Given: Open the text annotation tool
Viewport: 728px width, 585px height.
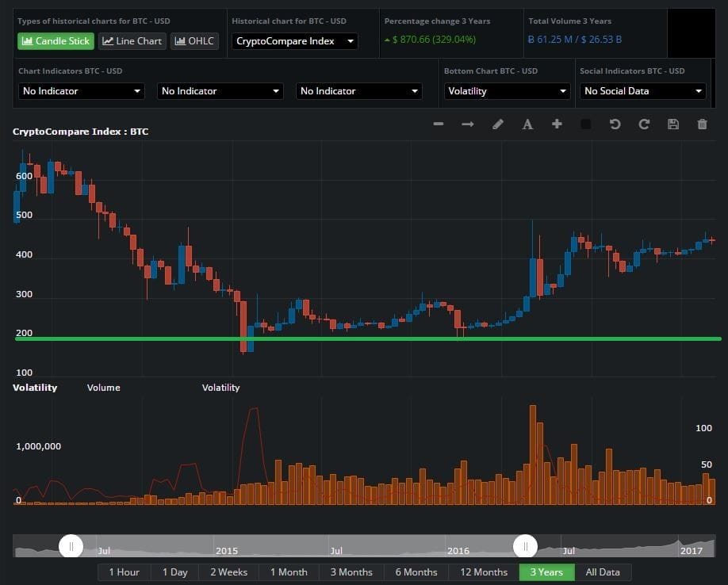Looking at the screenshot, I should pyautogui.click(x=527, y=124).
